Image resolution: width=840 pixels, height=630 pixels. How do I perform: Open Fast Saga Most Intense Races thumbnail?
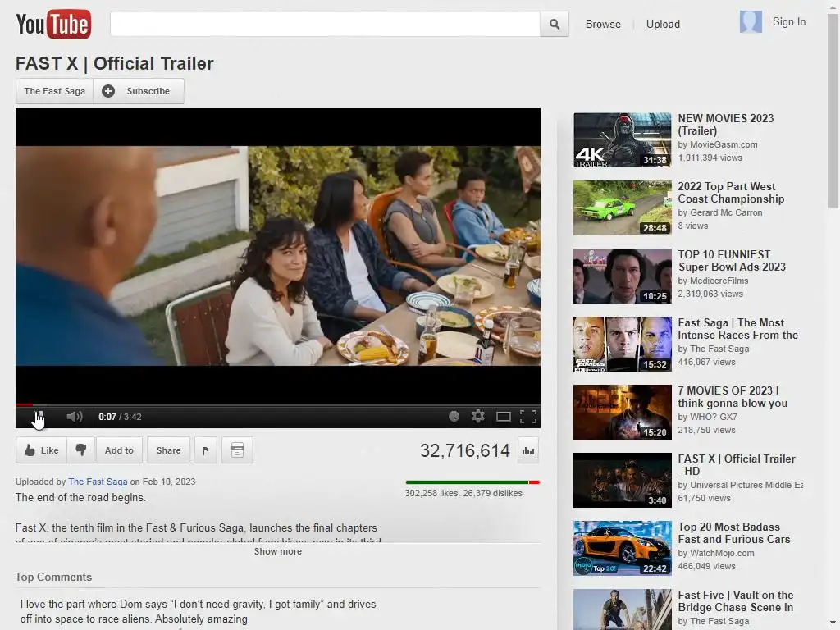[x=622, y=344]
